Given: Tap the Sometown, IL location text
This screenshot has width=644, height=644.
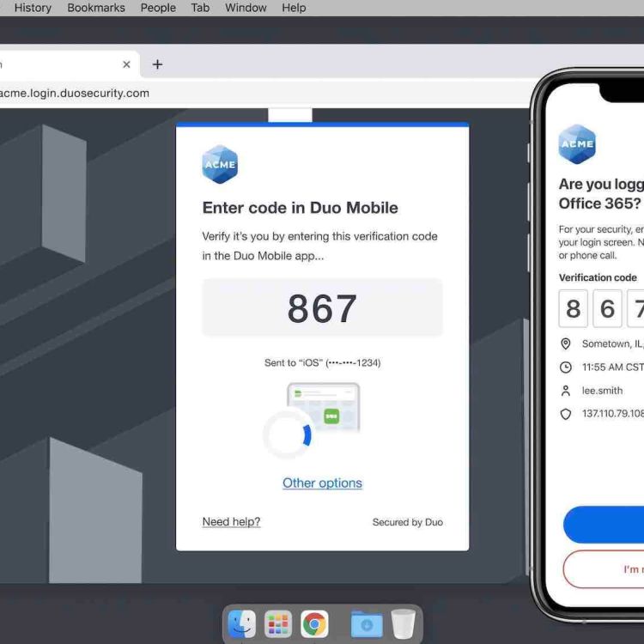Looking at the screenshot, I should [612, 343].
